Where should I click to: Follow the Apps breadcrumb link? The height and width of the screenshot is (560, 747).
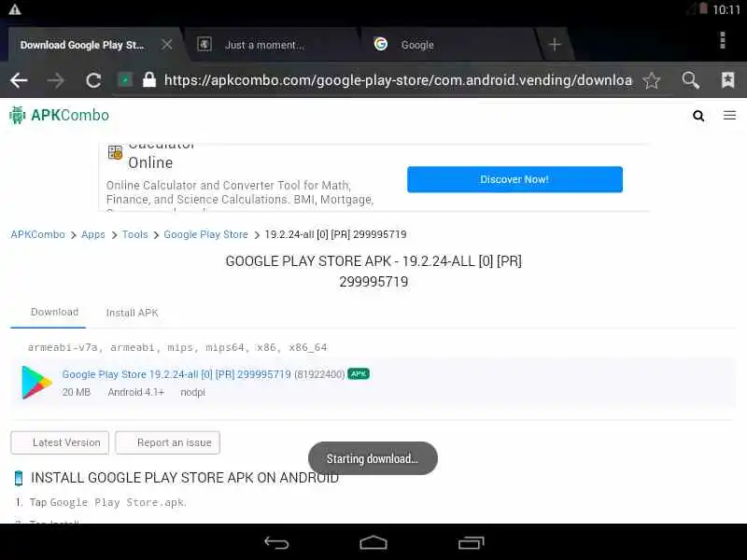[x=92, y=234]
